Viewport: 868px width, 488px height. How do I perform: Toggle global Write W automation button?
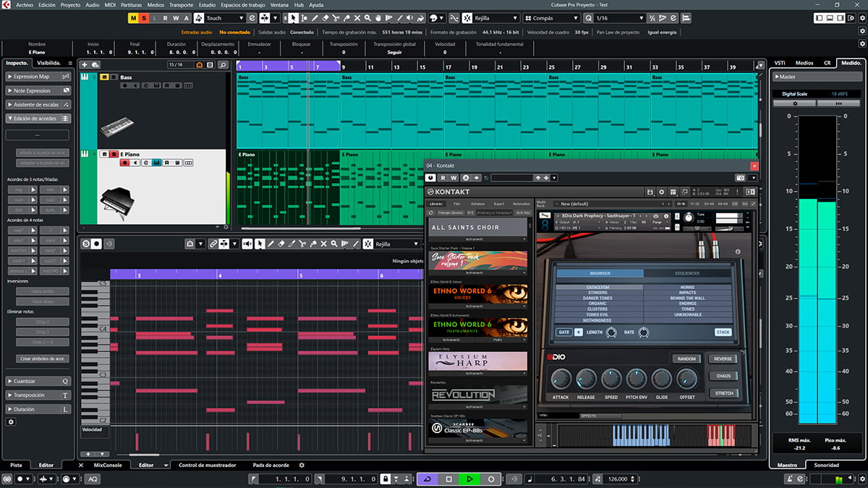click(x=176, y=17)
